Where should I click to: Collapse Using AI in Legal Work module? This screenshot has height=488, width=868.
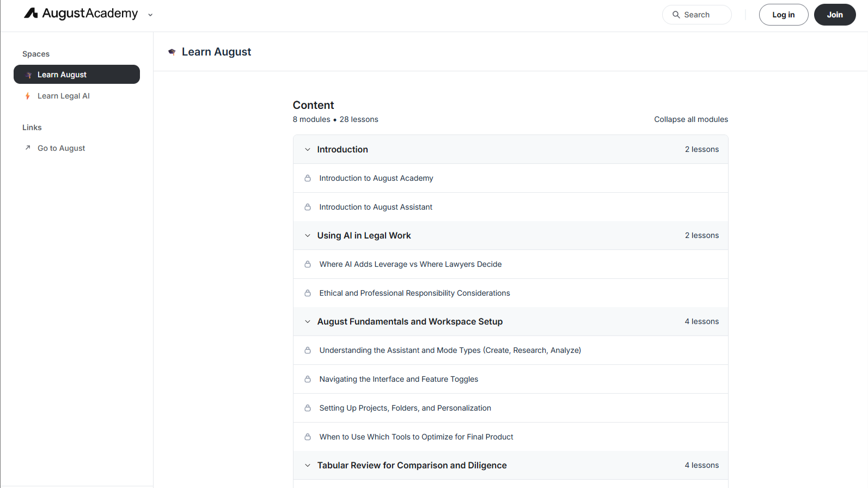coord(308,235)
